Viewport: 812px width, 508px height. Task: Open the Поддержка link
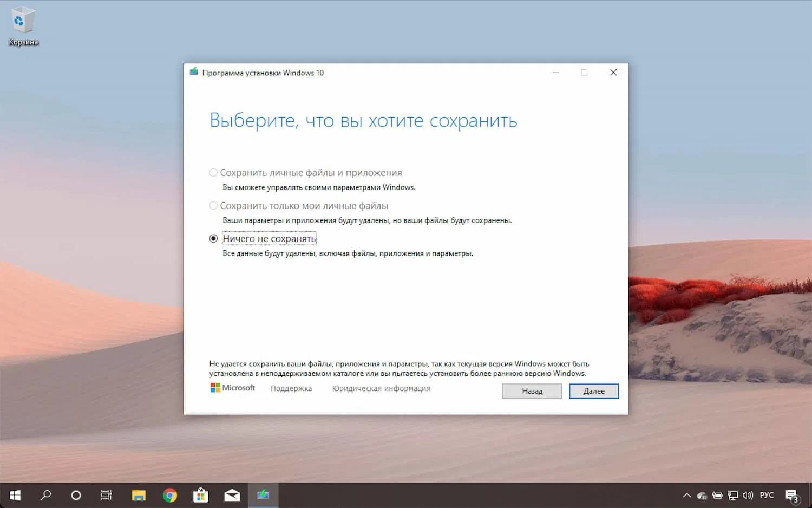pyautogui.click(x=291, y=388)
